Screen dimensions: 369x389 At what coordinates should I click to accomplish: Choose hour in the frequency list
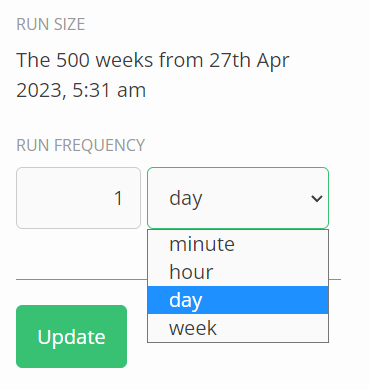pos(238,272)
